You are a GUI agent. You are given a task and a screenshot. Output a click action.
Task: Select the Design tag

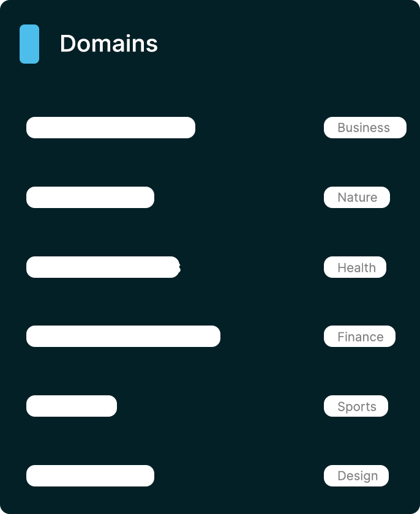pos(356,475)
